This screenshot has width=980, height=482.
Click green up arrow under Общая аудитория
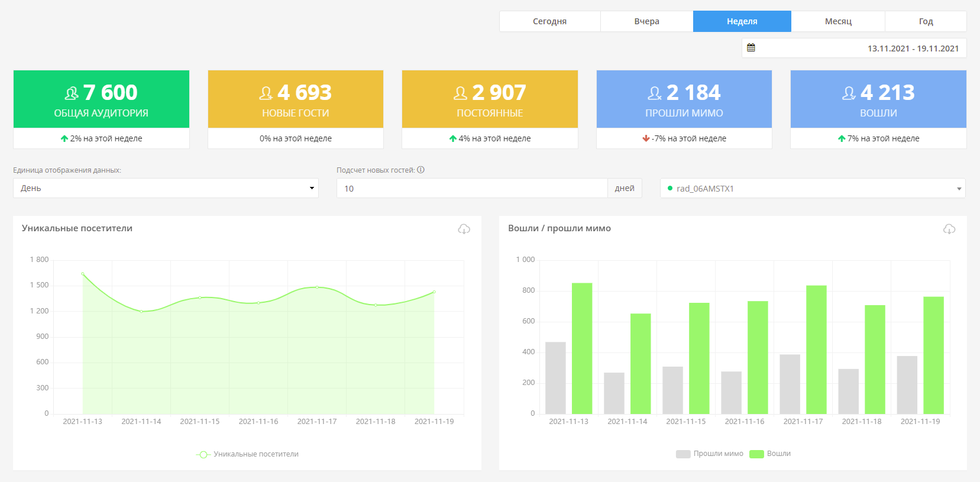(x=64, y=138)
